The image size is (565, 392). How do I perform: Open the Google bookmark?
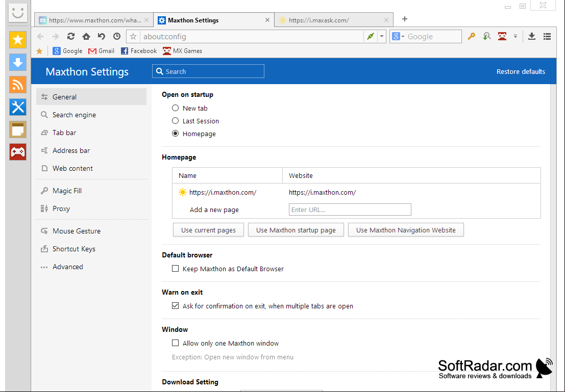(x=67, y=51)
